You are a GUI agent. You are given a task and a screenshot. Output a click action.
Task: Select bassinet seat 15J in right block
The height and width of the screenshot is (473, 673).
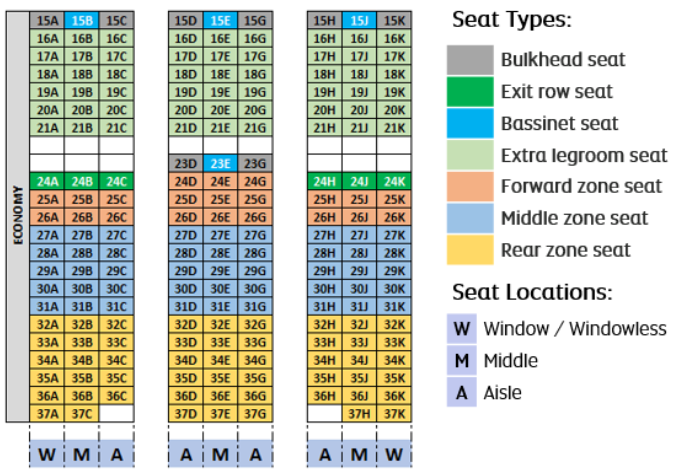(x=359, y=20)
